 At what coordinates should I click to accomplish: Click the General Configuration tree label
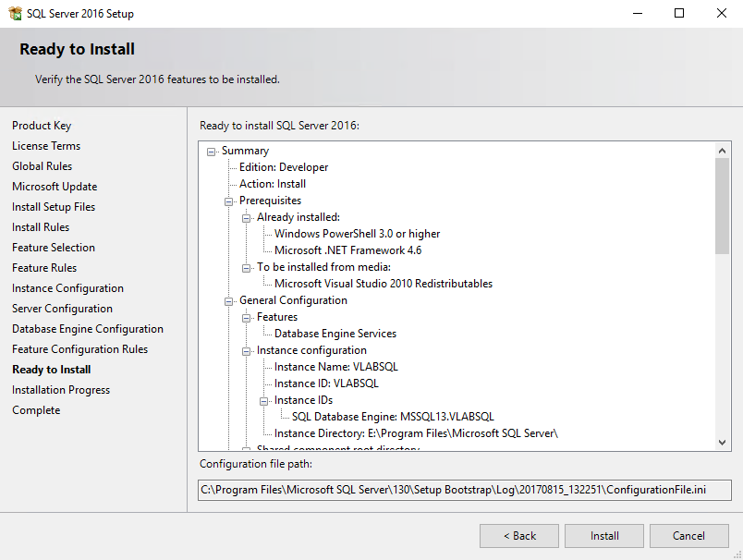(x=293, y=300)
